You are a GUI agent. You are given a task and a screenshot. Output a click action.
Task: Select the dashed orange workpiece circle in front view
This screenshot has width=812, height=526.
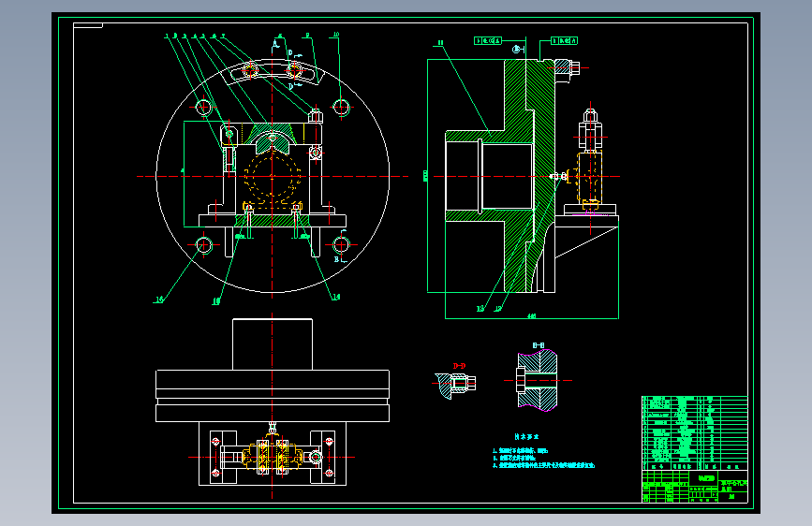[x=273, y=177]
